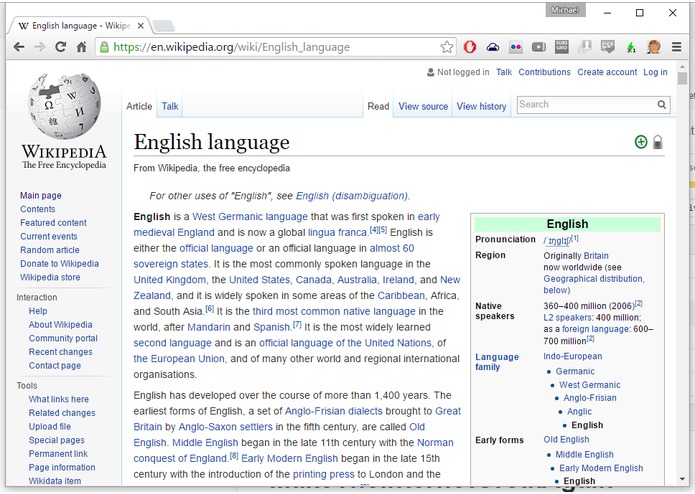The width and height of the screenshot is (695, 494).
Task: Open the Flickr extension icon
Action: [x=515, y=47]
